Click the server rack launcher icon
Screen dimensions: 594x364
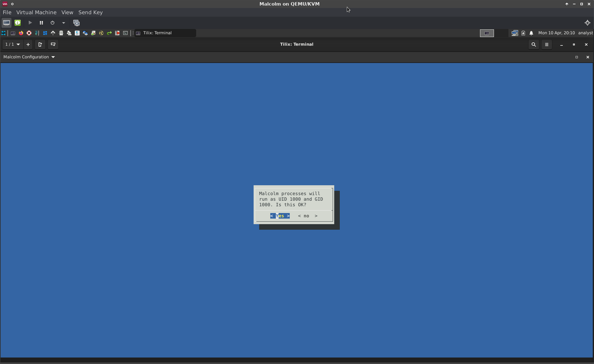[x=61, y=33]
